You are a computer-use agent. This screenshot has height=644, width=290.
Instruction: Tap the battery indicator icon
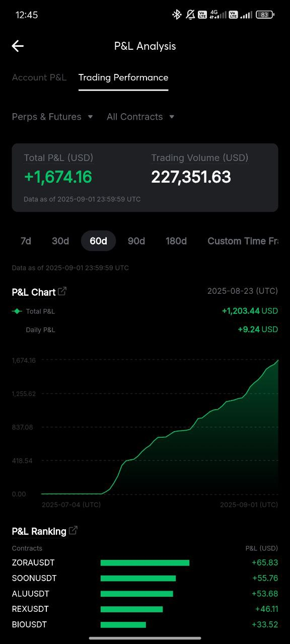click(x=265, y=15)
